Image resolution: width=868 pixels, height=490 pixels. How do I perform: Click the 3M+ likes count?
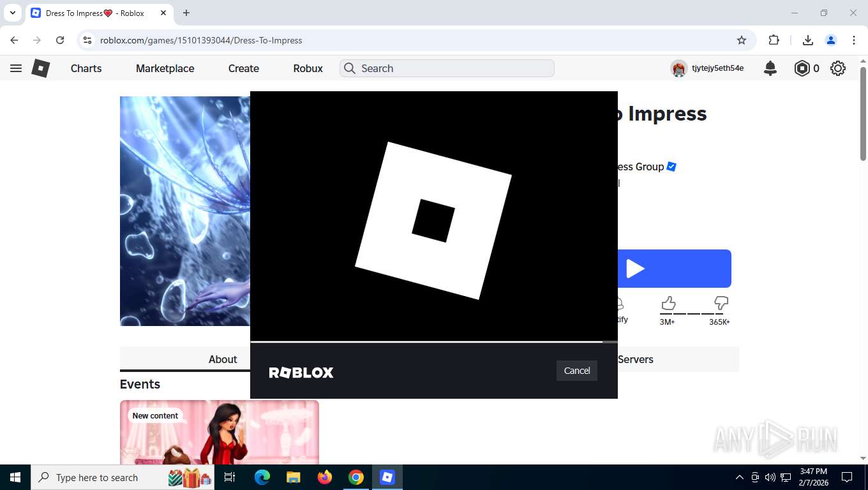667,322
